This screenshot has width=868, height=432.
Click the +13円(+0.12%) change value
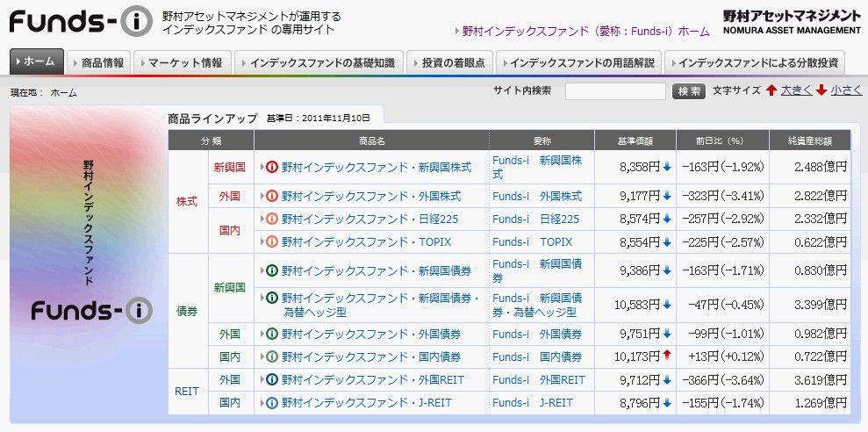click(727, 356)
